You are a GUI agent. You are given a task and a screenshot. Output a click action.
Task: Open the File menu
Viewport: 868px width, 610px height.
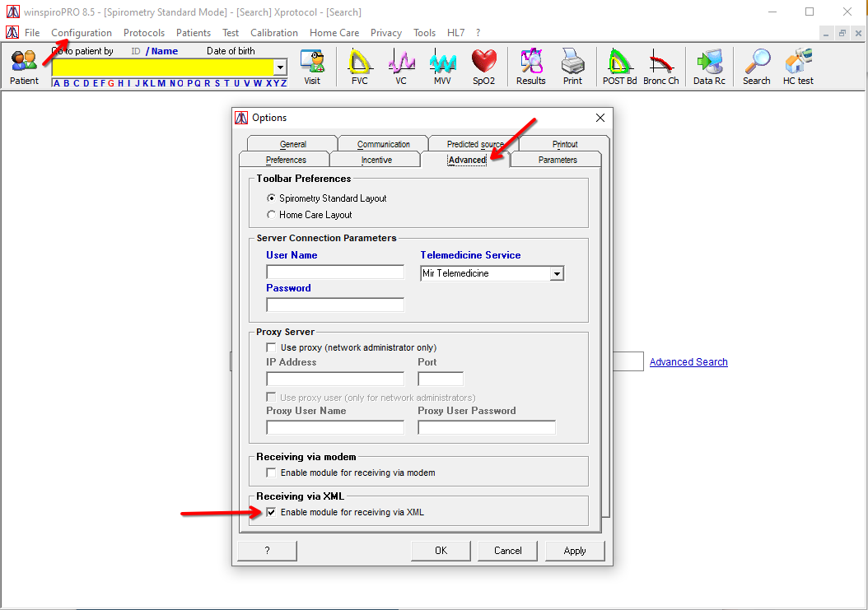(32, 33)
